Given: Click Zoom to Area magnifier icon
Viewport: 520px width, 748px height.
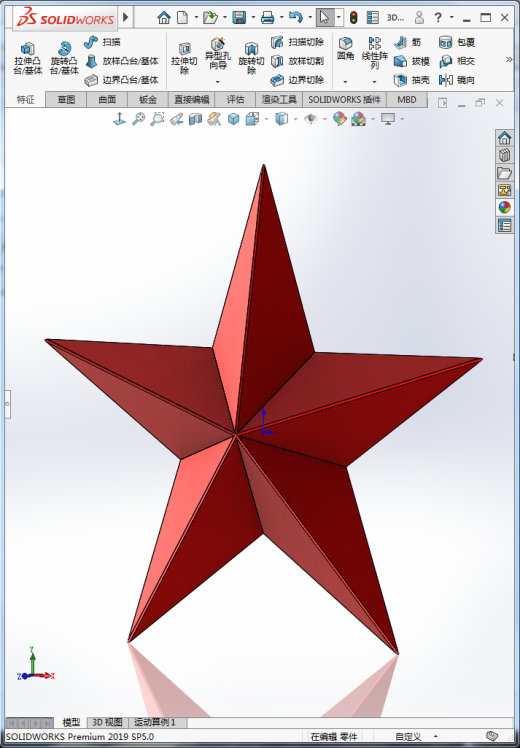Looking at the screenshot, I should point(157,118).
